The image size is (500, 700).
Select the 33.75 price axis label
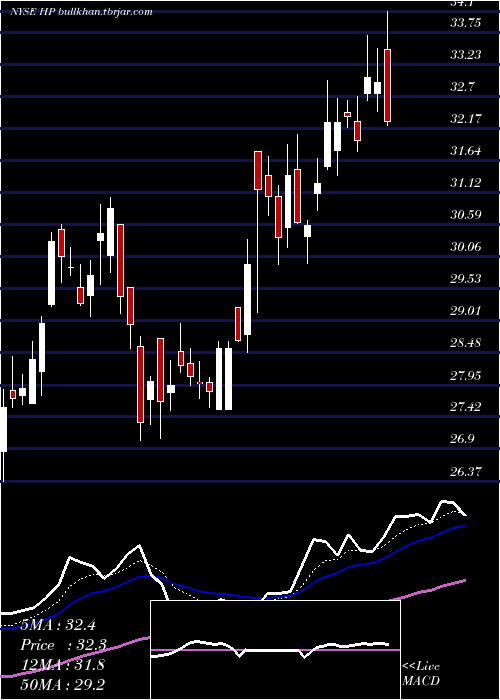point(466,23)
